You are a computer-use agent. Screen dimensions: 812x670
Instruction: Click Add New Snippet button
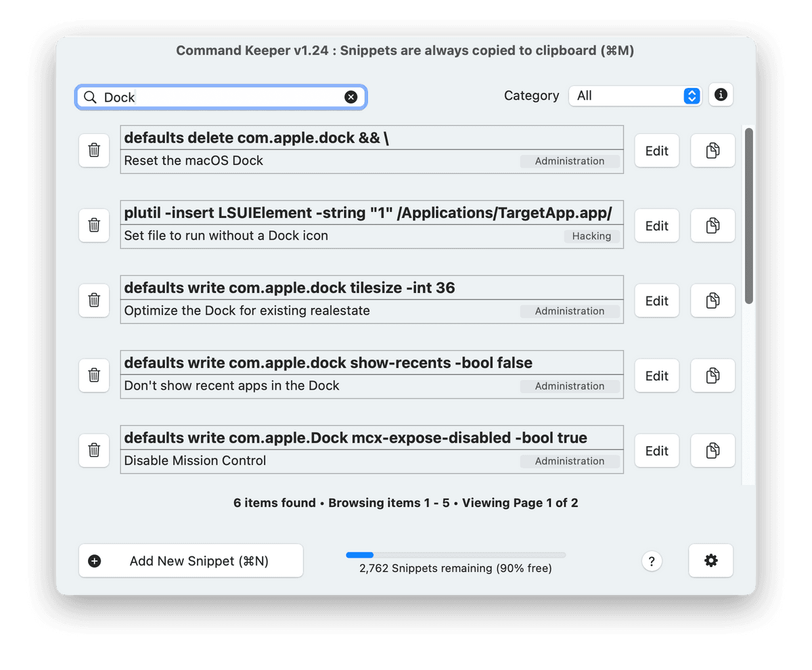[191, 560]
